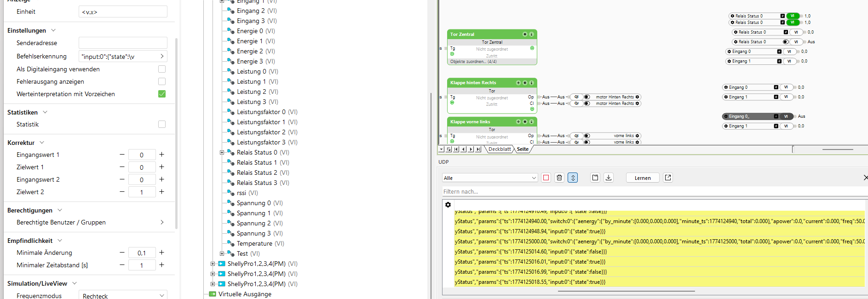The height and width of the screenshot is (299, 868).
Task: Open gear of the selected Eingang 0_ input
Action: 726,116
